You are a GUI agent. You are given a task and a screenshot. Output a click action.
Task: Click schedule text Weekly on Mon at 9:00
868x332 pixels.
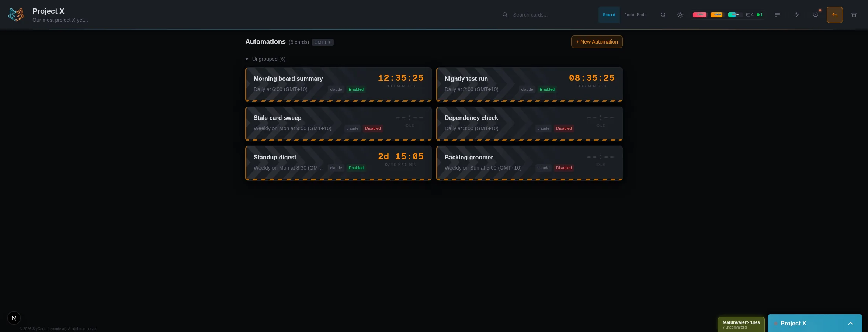click(x=292, y=128)
